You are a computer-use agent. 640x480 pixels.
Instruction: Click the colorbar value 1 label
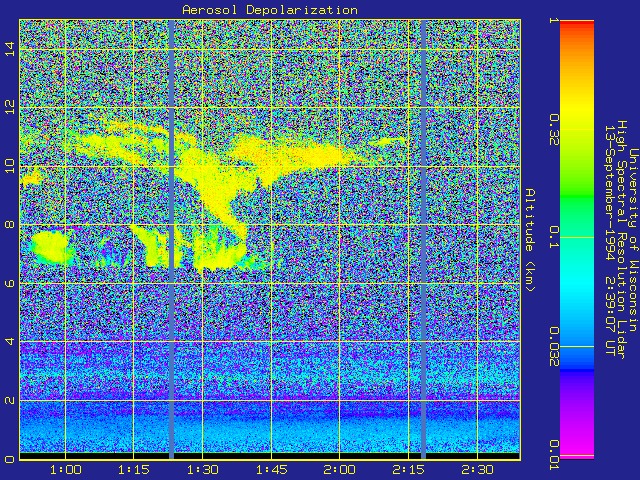pyautogui.click(x=553, y=20)
